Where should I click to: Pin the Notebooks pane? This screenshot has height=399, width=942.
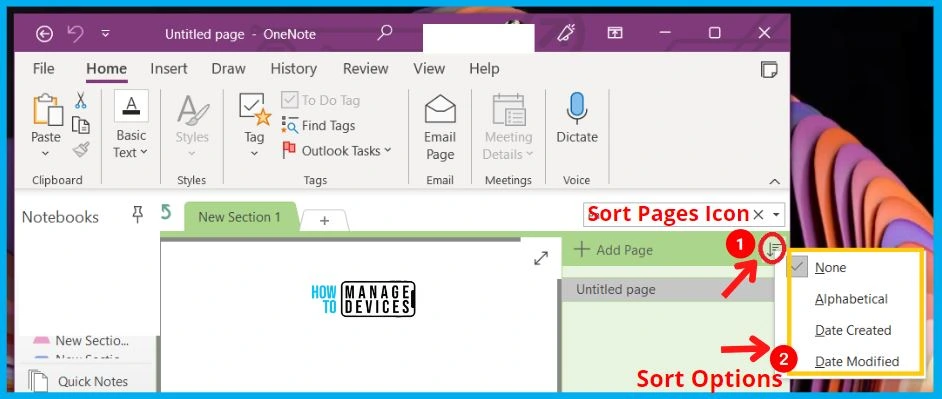(138, 215)
